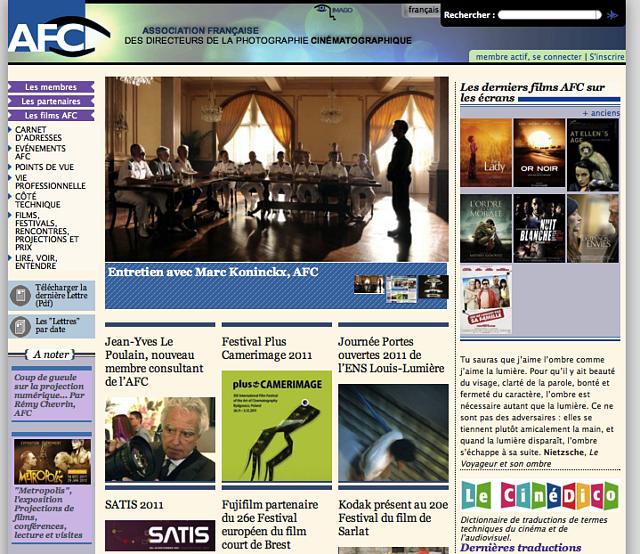
Task: Open Nuit Blanche film poster
Action: pyautogui.click(x=539, y=228)
